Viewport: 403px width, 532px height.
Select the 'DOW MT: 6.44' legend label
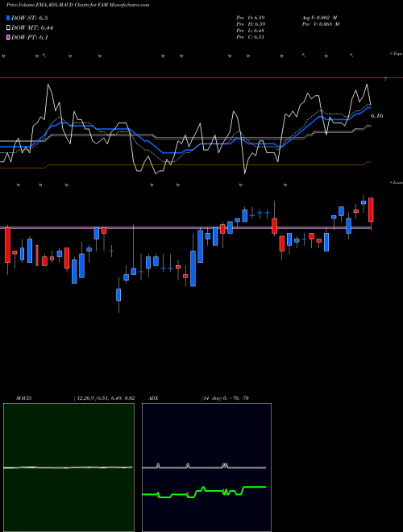[32, 28]
